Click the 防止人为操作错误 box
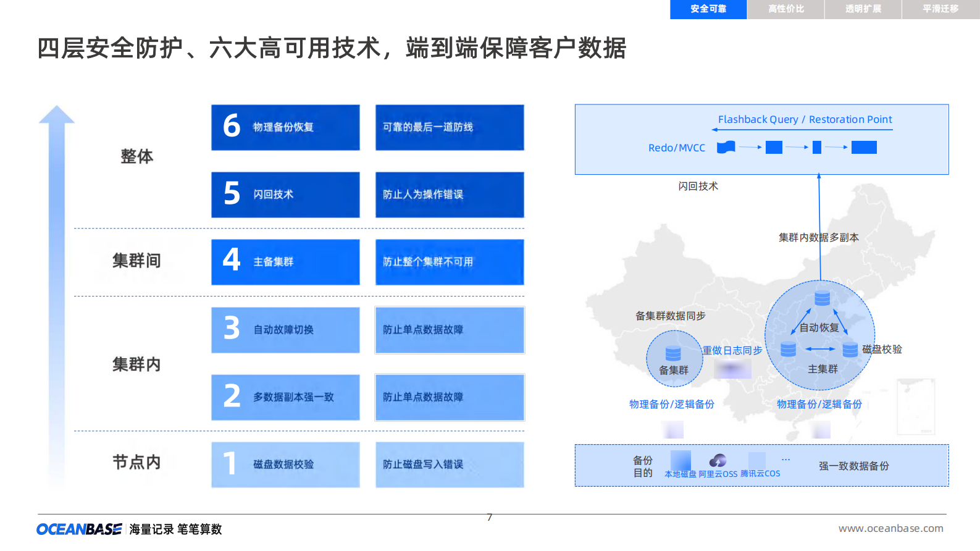Screen dimensions: 980x551 [450, 195]
